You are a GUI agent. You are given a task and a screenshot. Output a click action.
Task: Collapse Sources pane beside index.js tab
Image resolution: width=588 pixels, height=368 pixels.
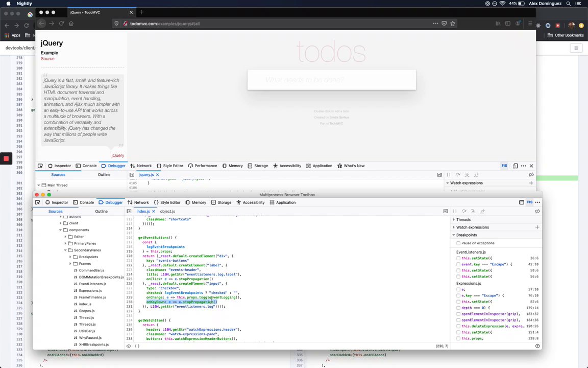pyautogui.click(x=129, y=212)
